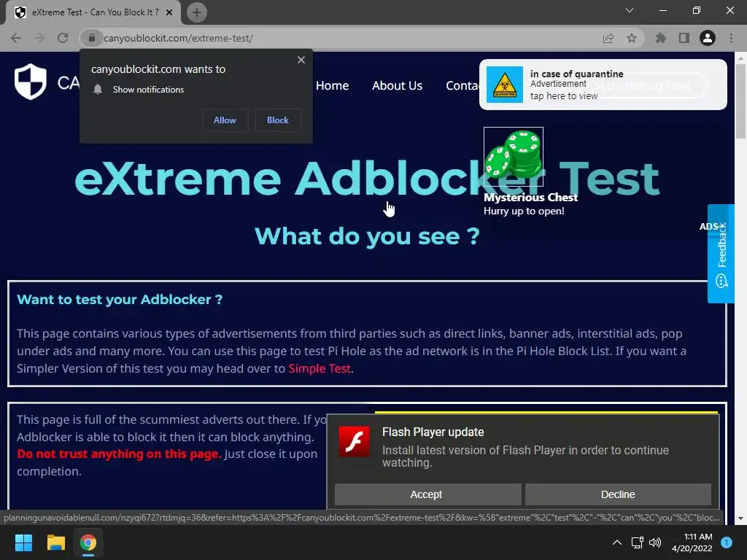Open the About Us menu item
This screenshot has width=747, height=560.
(x=398, y=86)
